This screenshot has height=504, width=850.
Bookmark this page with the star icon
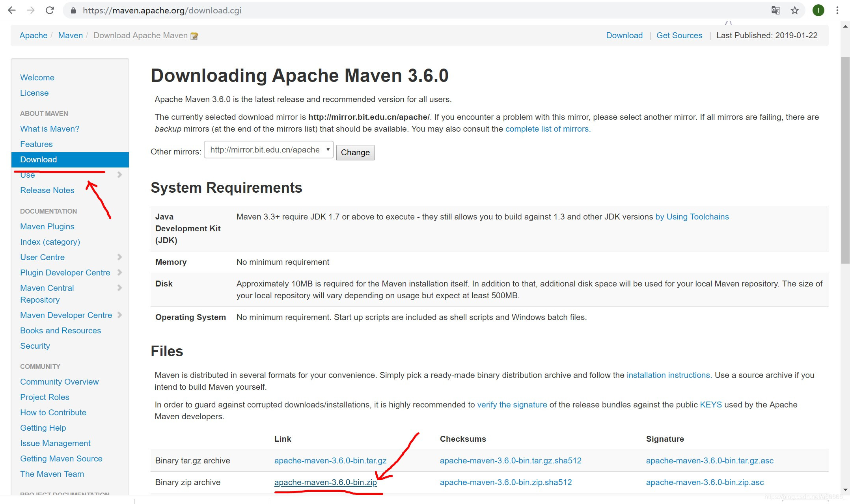click(x=795, y=10)
